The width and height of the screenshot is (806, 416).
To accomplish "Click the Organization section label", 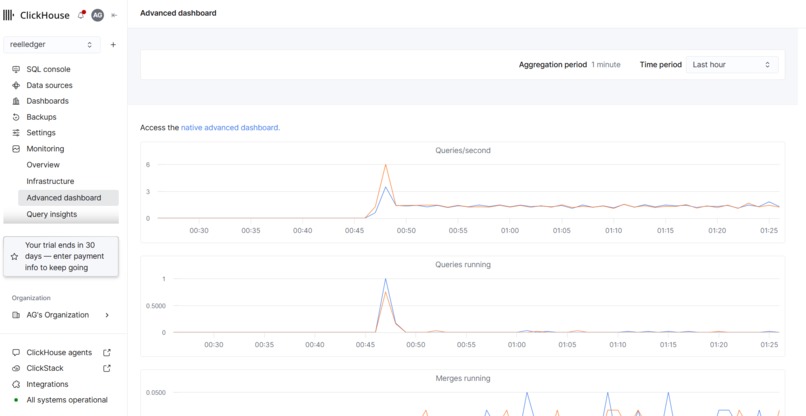I will tap(31, 298).
